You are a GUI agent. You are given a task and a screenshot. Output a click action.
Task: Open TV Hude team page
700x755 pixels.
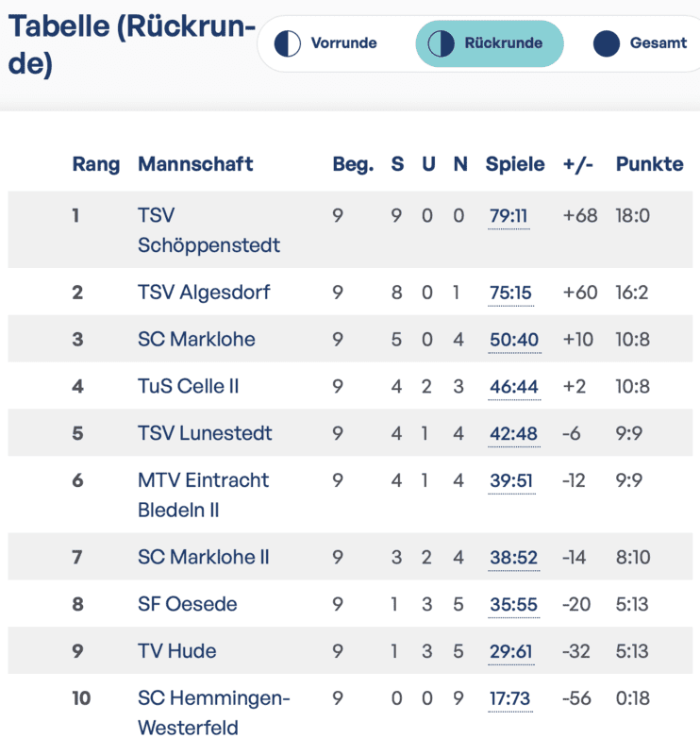pos(176,651)
